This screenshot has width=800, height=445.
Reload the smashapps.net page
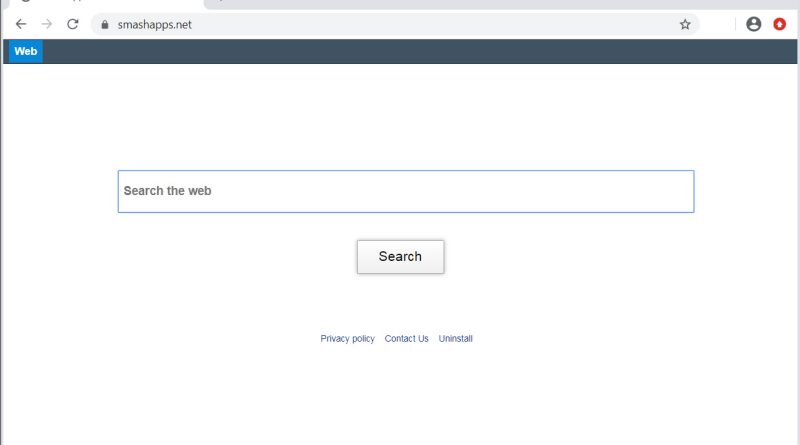tap(72, 24)
